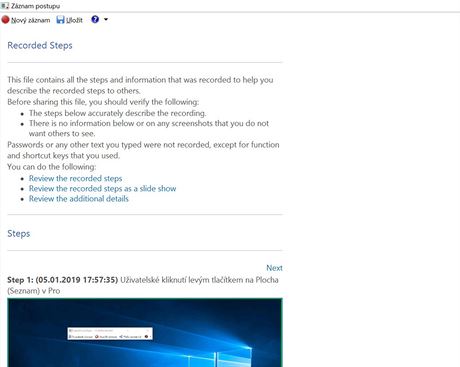Open 'Review the recorded steps as a slide show' link
This screenshot has width=460, height=367.
[x=102, y=188]
